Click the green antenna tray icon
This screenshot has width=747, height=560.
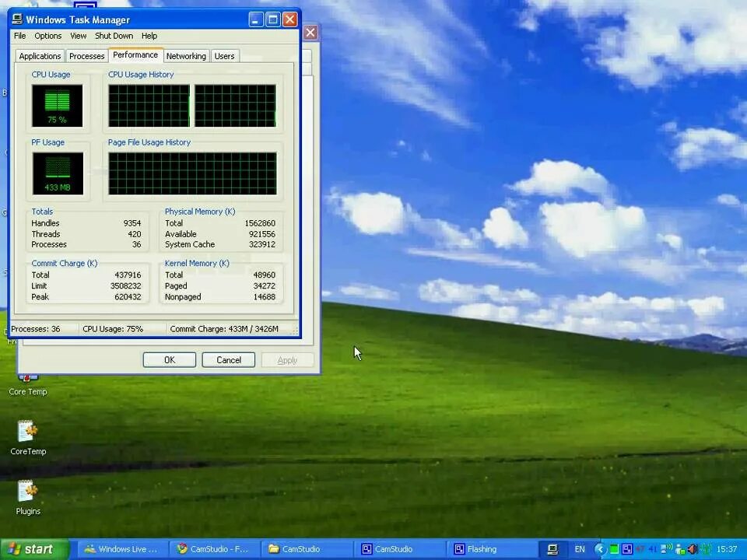click(706, 549)
